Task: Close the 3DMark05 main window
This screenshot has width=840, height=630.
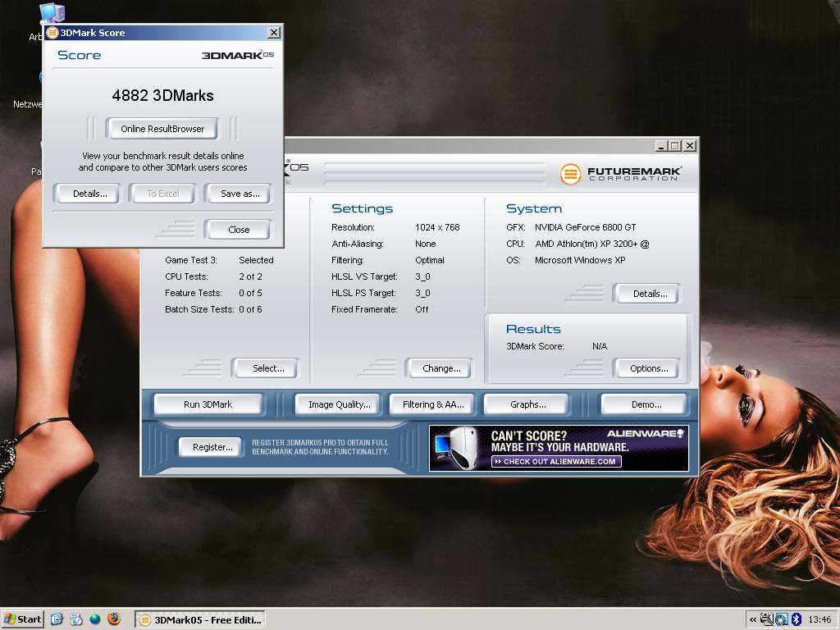Action: 690,146
